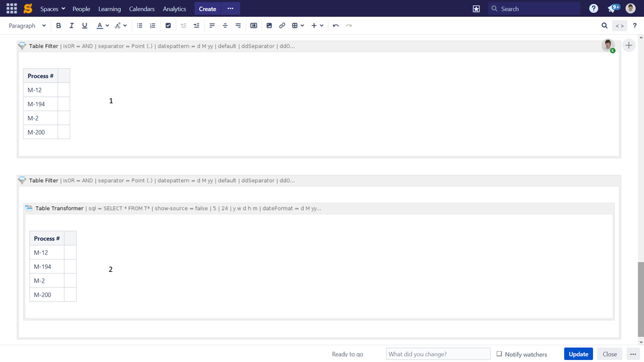The image size is (644, 362).
Task: Click Process # header in first table
Action: (x=41, y=76)
